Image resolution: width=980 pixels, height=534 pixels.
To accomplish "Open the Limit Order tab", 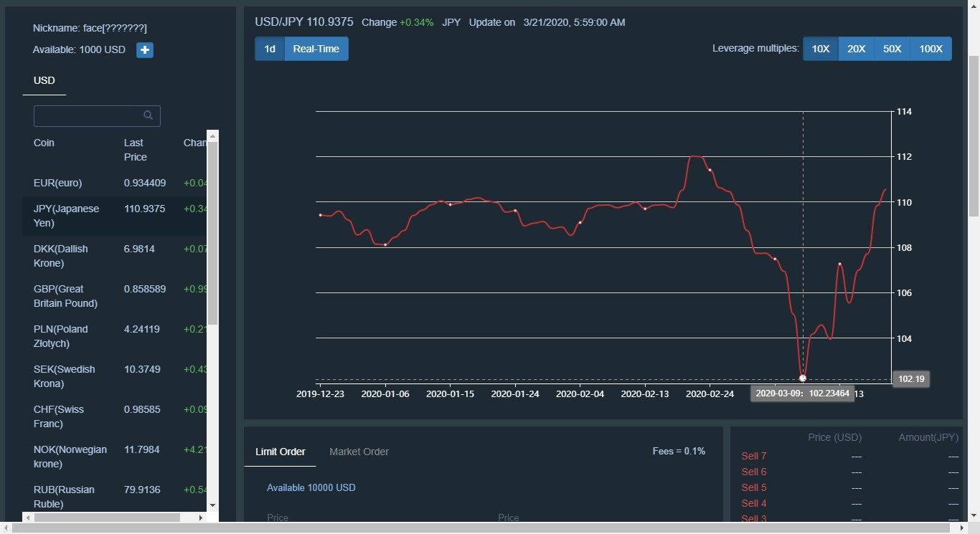I will click(x=280, y=452).
